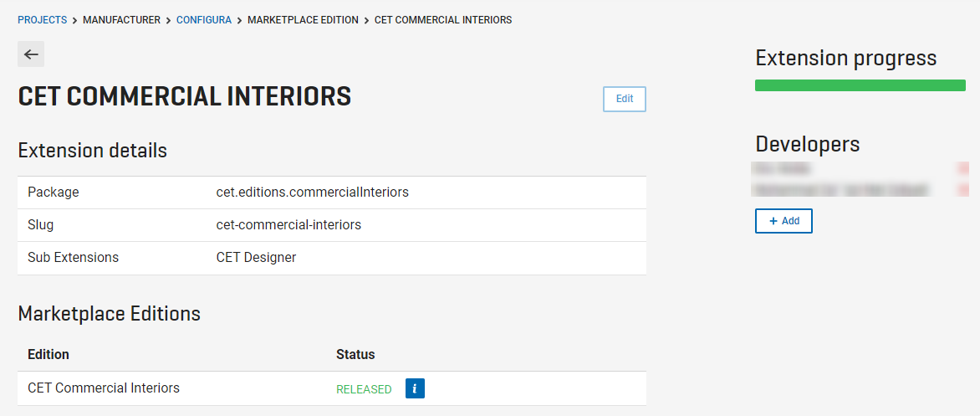The height and width of the screenshot is (416, 980).
Task: Click the RELEASED status label
Action: click(364, 389)
